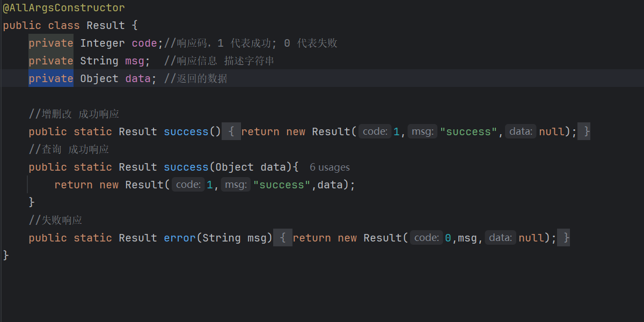Click the msg: hint in success(Object data) body
This screenshot has height=322, width=644.
[236, 185]
